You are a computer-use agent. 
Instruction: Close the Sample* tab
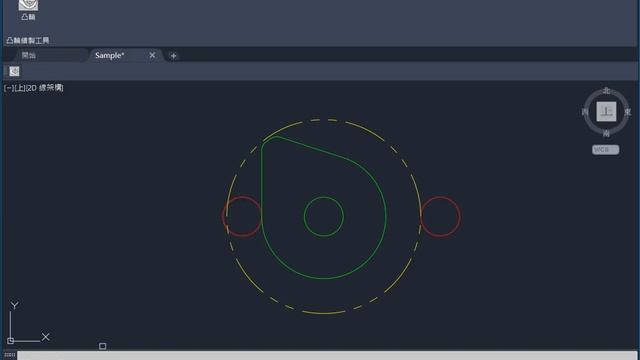(152, 55)
